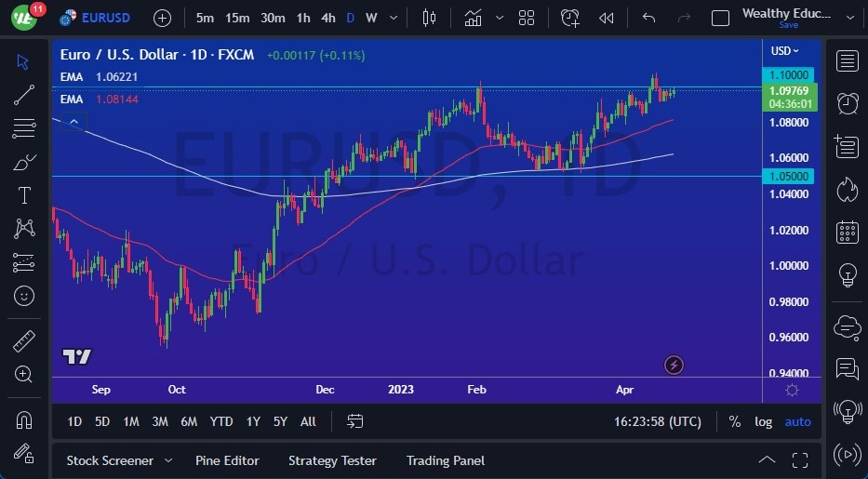Toggle the magnet snap mode
Image resolution: width=868 pixels, height=479 pixels.
[24, 419]
